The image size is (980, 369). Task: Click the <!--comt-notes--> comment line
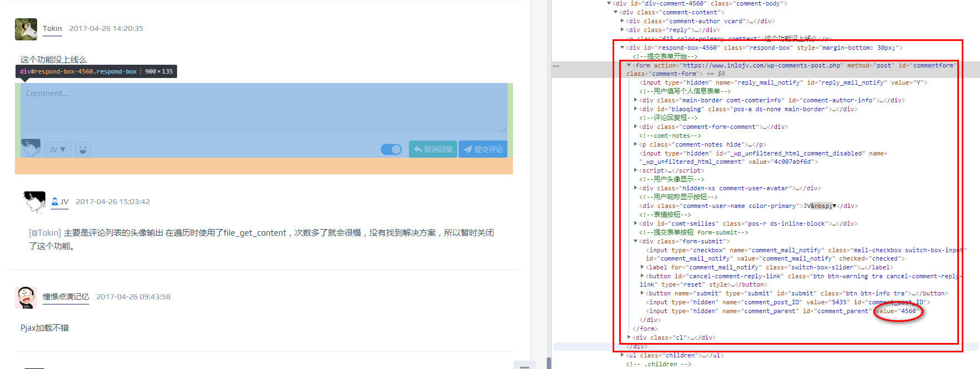[670, 136]
